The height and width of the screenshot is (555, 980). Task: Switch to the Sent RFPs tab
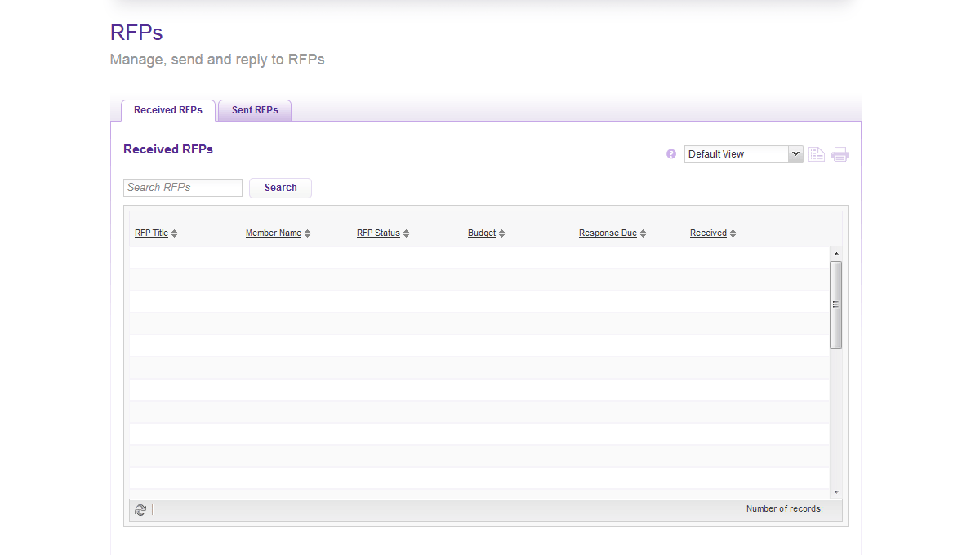255,110
